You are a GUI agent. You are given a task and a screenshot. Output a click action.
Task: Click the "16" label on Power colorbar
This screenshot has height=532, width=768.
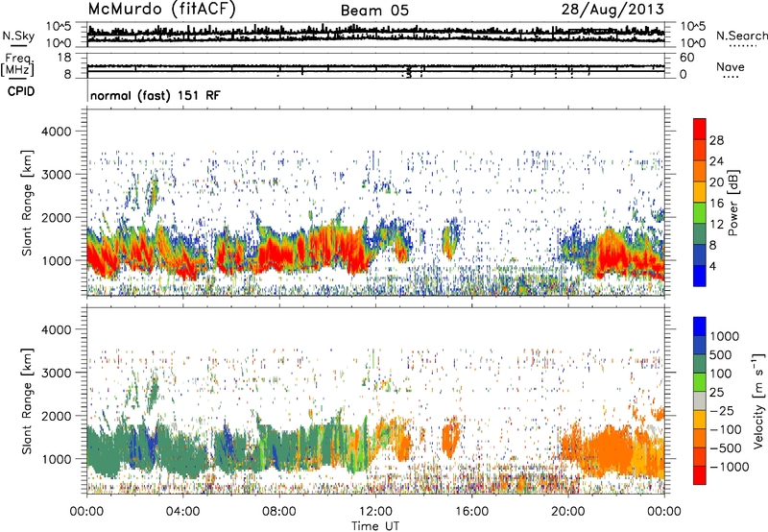(x=716, y=204)
